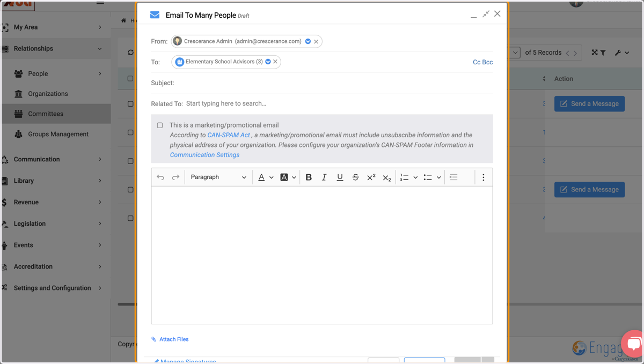The image size is (644, 364).
Task: Click the decrease indent icon
Action: (x=453, y=177)
